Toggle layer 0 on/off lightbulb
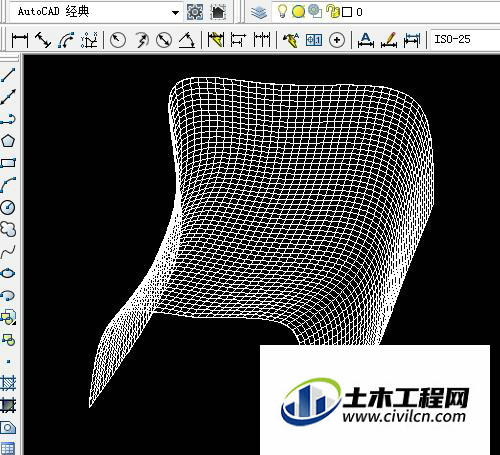The image size is (500, 455). [282, 12]
